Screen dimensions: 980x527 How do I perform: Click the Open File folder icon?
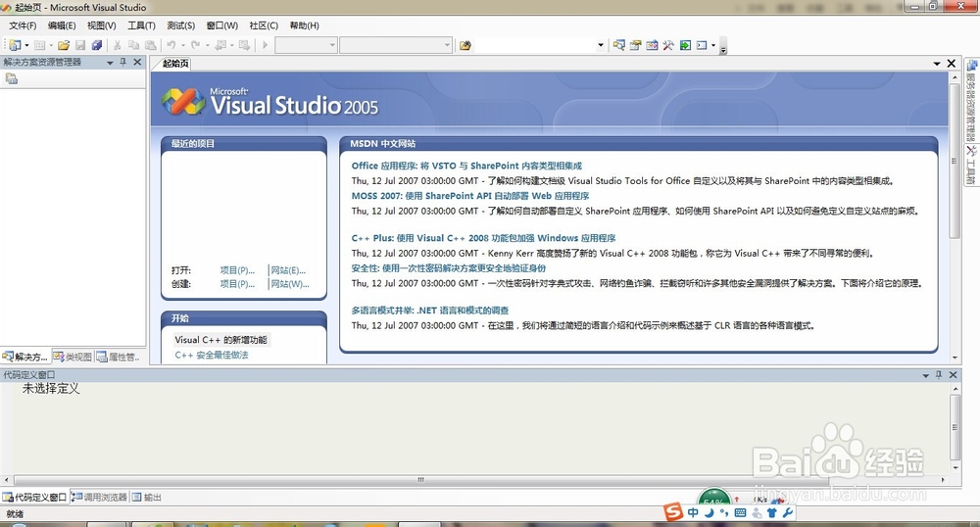63,45
